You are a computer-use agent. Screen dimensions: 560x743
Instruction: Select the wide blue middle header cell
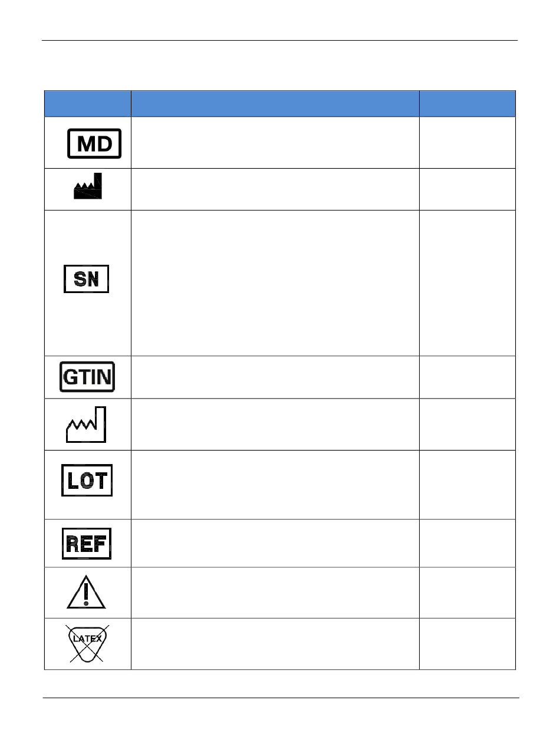point(275,104)
